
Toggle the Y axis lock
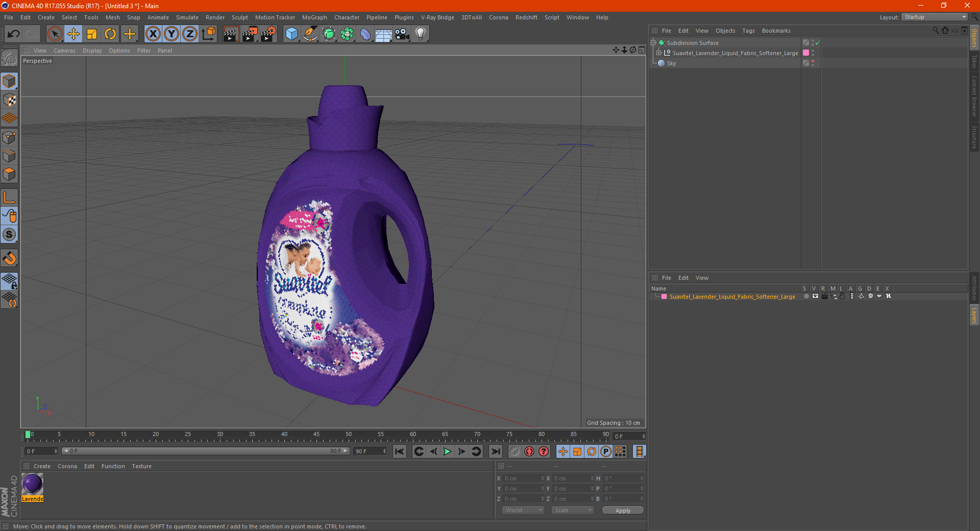click(x=171, y=34)
